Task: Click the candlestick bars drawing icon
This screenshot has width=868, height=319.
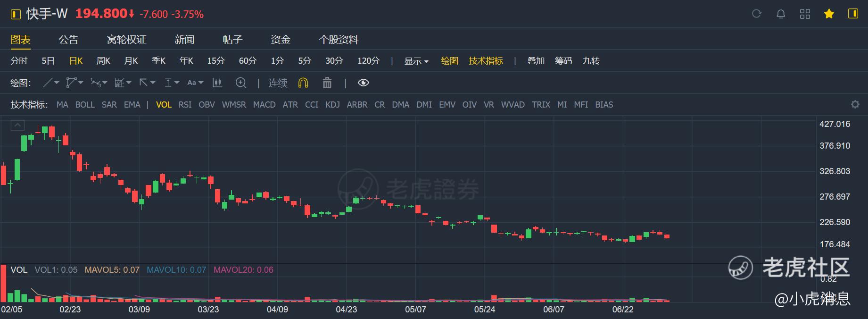Action: [x=217, y=83]
